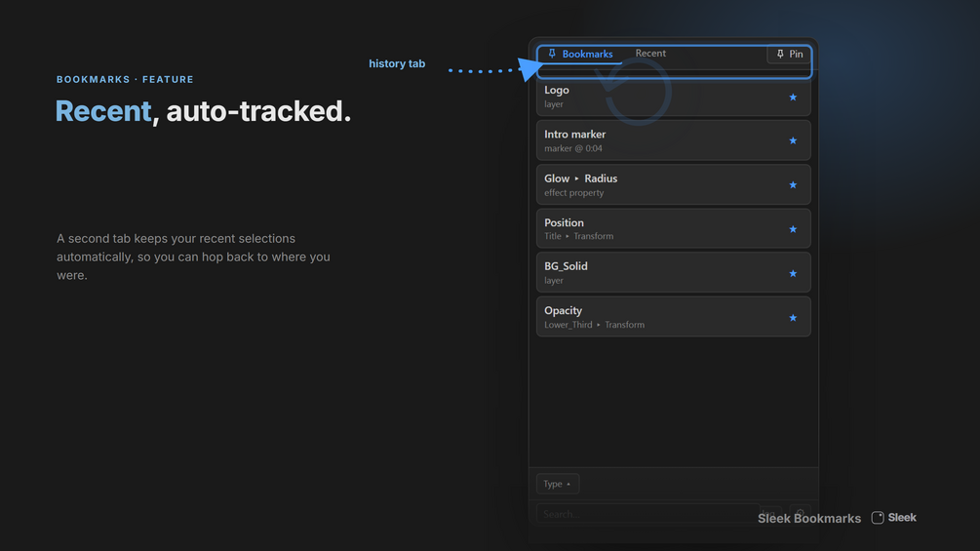Unstar the BG_Solid layer bookmark
This screenshot has height=551, width=980.
[793, 274]
